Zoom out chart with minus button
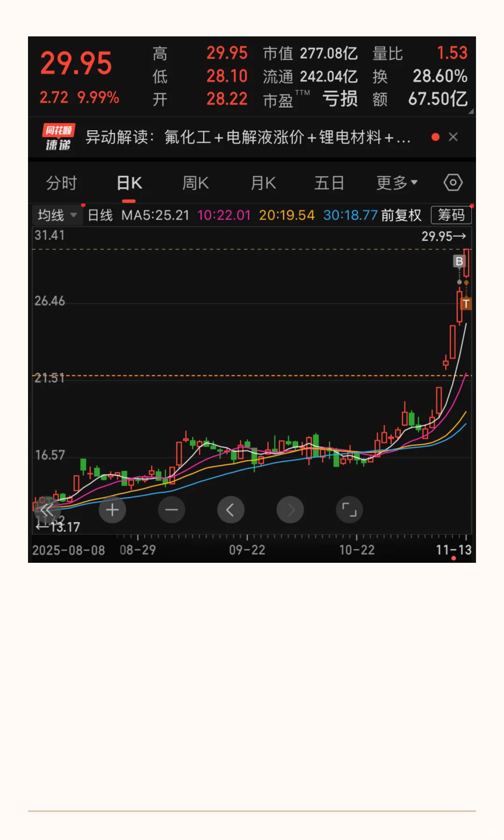This screenshot has height=840, width=504. pyautogui.click(x=171, y=510)
